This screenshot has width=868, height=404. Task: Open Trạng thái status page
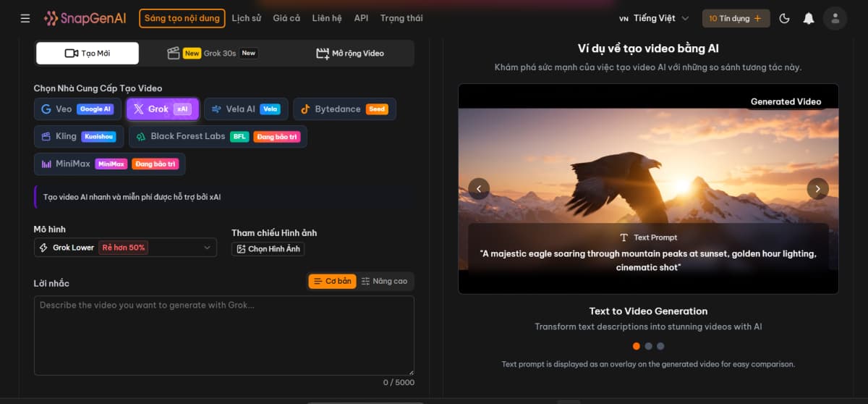coord(401,18)
